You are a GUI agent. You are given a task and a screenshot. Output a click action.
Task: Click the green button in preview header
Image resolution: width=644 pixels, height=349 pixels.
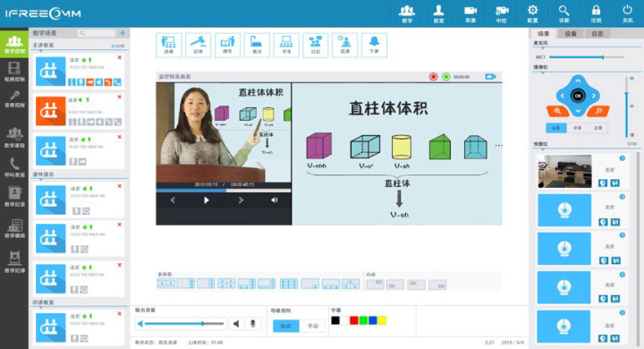point(446,76)
